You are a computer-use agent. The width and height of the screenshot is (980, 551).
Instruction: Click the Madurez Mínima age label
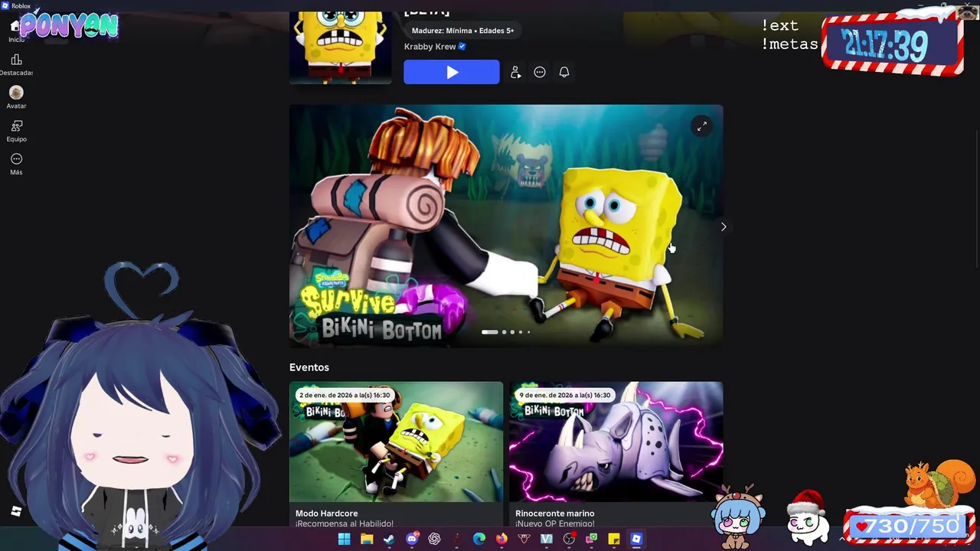coord(462,31)
